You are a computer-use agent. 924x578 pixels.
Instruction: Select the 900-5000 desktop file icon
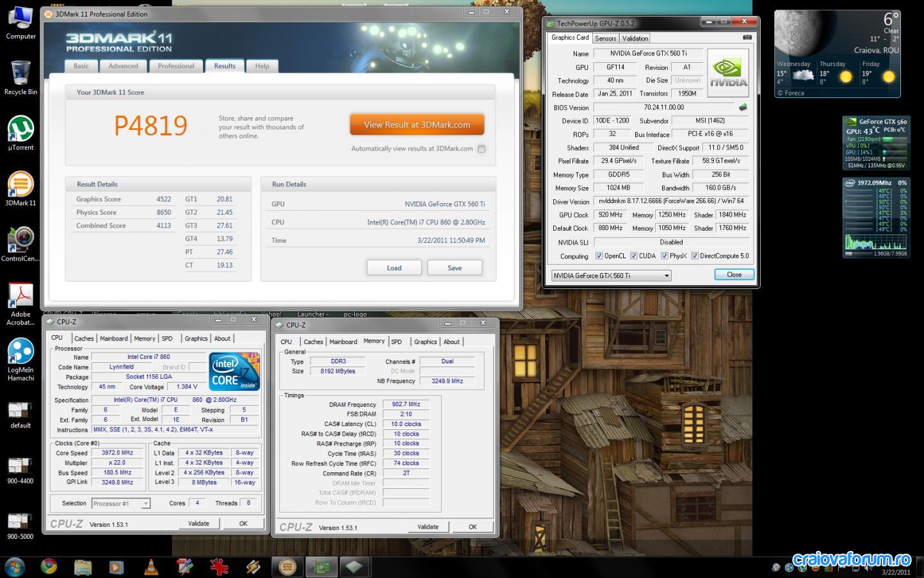click(x=20, y=527)
